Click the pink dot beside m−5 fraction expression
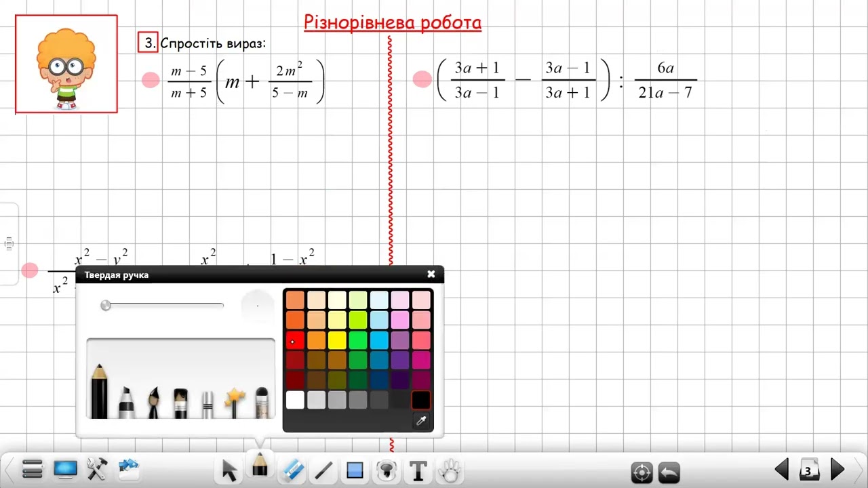 tap(151, 80)
